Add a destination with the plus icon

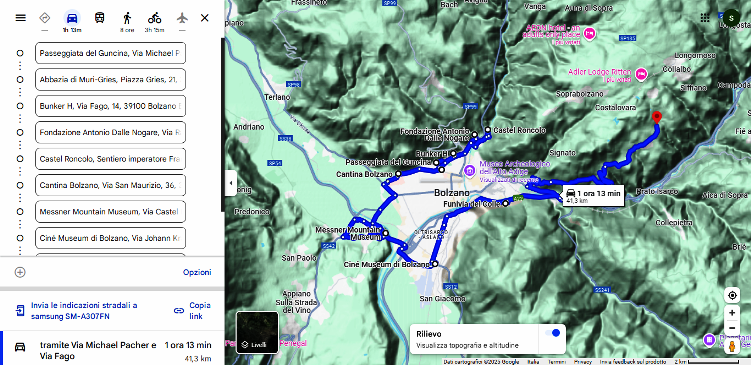[20, 272]
